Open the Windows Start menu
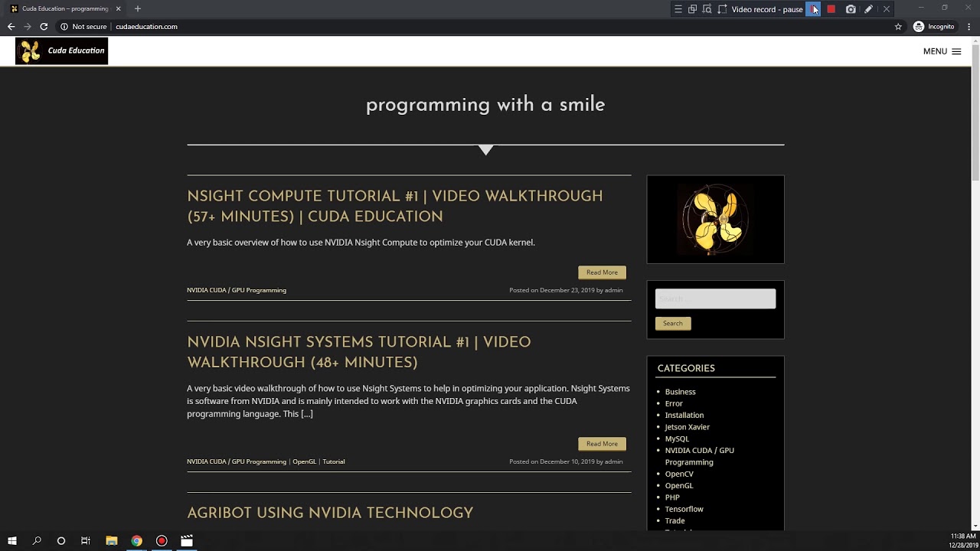The height and width of the screenshot is (551, 980). (x=12, y=541)
